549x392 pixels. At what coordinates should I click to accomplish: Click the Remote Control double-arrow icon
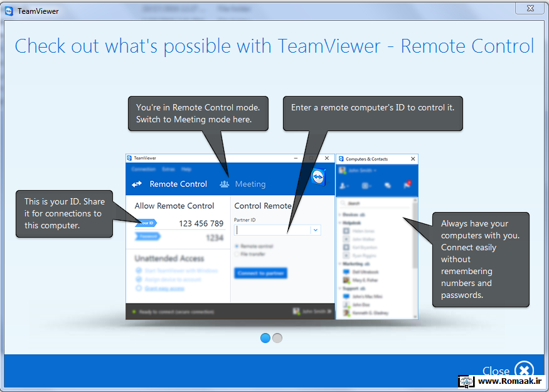point(137,184)
